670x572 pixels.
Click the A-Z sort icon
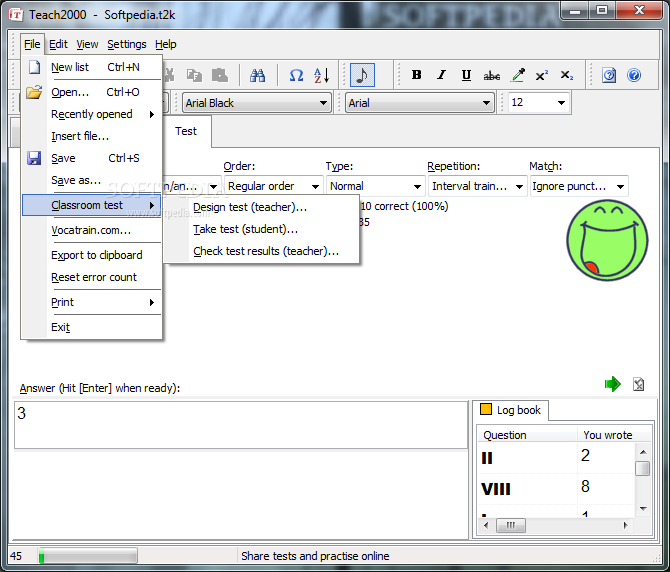321,76
